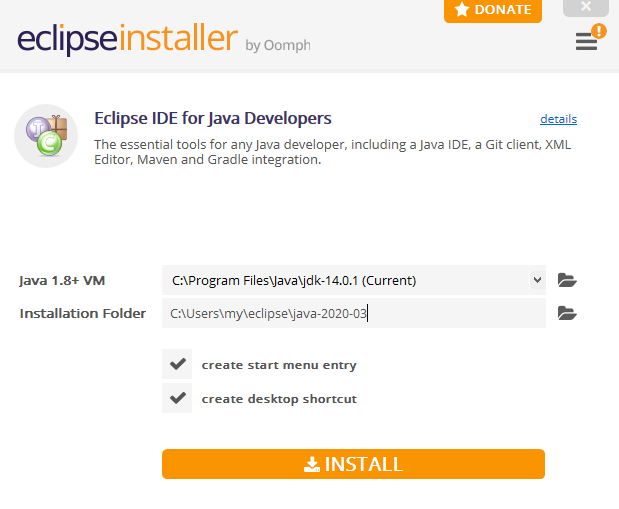The width and height of the screenshot is (619, 509).
Task: Click the create desktop shortcut label
Action: (x=279, y=399)
